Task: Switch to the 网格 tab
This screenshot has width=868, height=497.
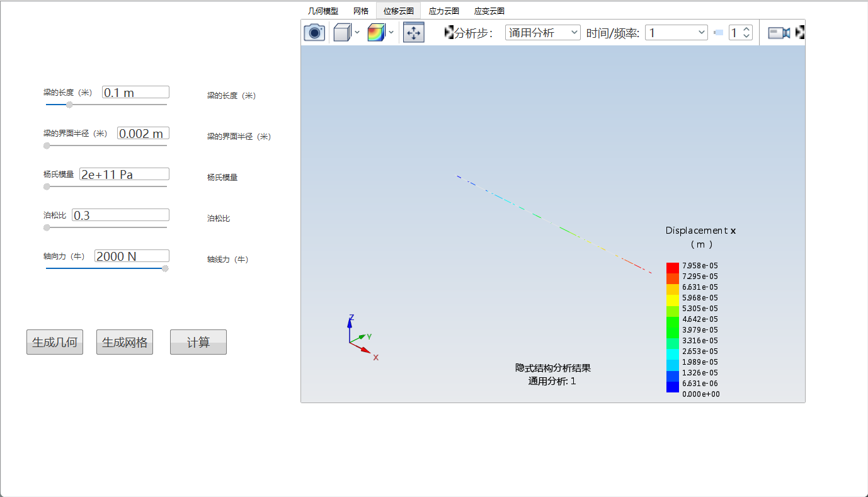Action: (361, 11)
